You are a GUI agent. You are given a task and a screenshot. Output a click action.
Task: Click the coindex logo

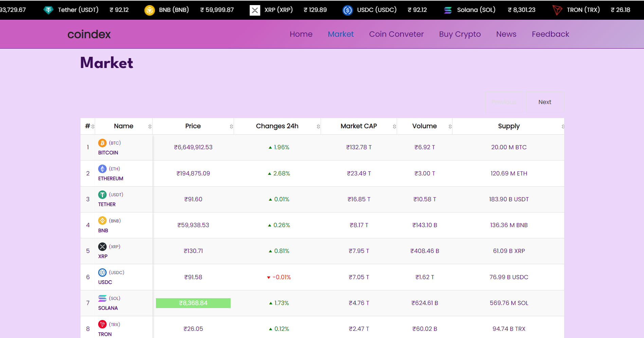point(89,34)
